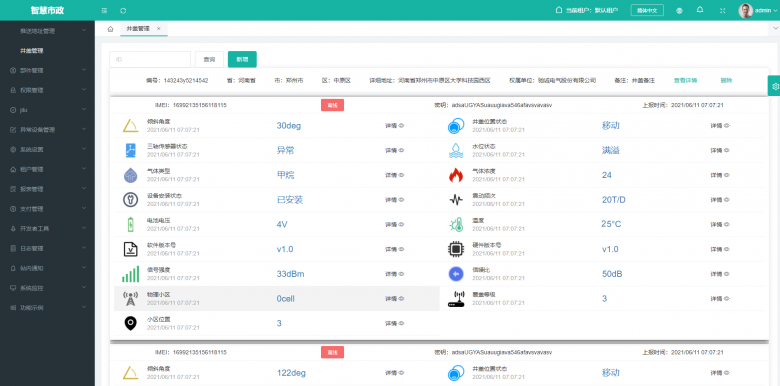
Task: Click the green 新增 button
Action: tap(242, 59)
